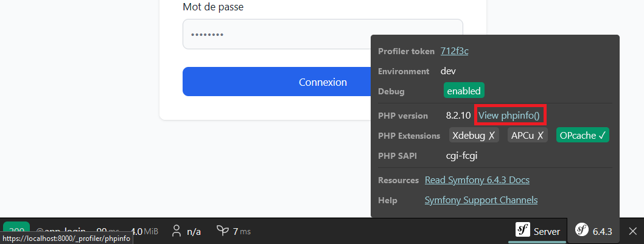This screenshot has height=244, width=644.
Task: Click the APCu extension badge
Action: click(x=528, y=136)
